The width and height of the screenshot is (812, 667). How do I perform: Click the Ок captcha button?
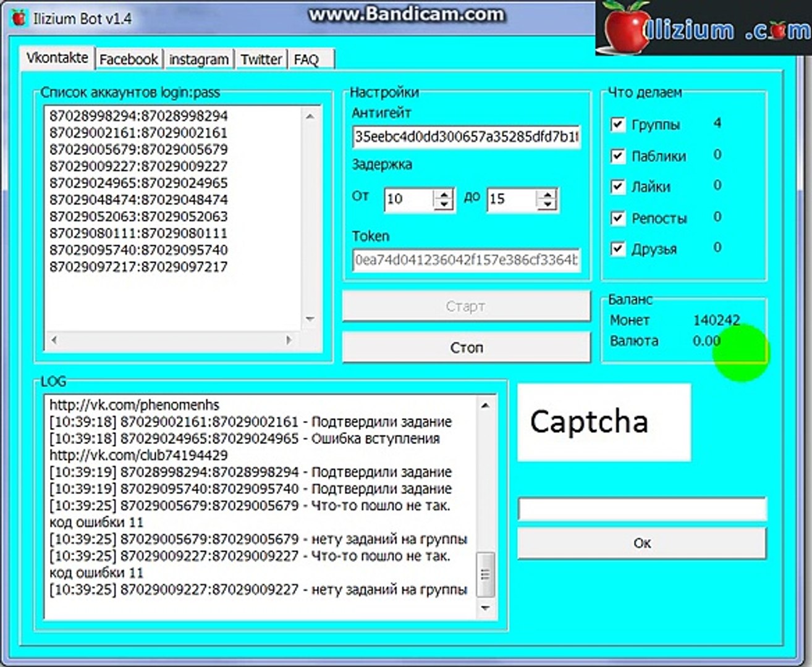click(x=641, y=543)
